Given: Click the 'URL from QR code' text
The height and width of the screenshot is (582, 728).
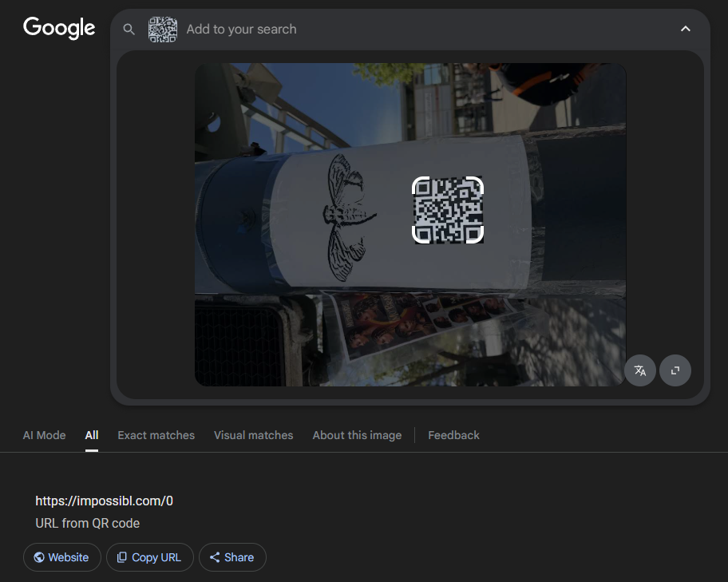Looking at the screenshot, I should (x=87, y=523).
